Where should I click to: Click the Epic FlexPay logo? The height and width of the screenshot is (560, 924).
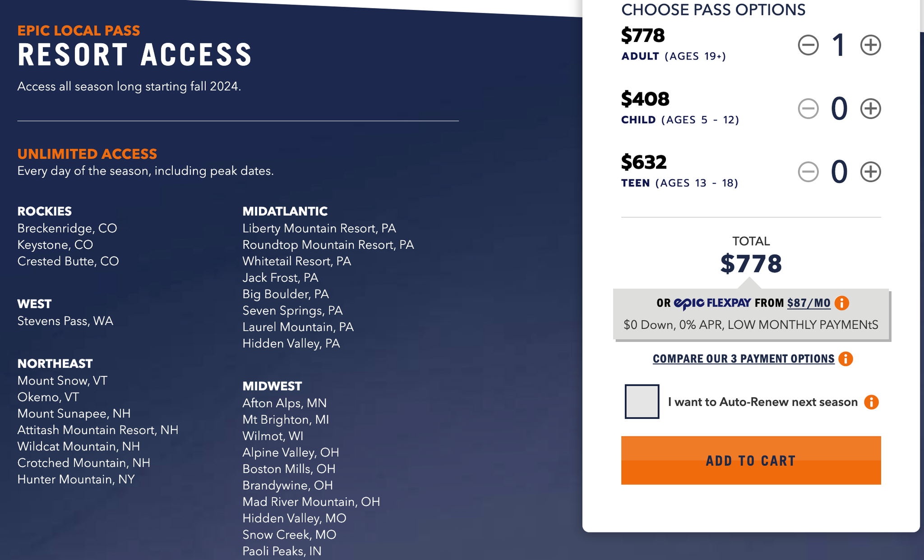[x=713, y=303]
